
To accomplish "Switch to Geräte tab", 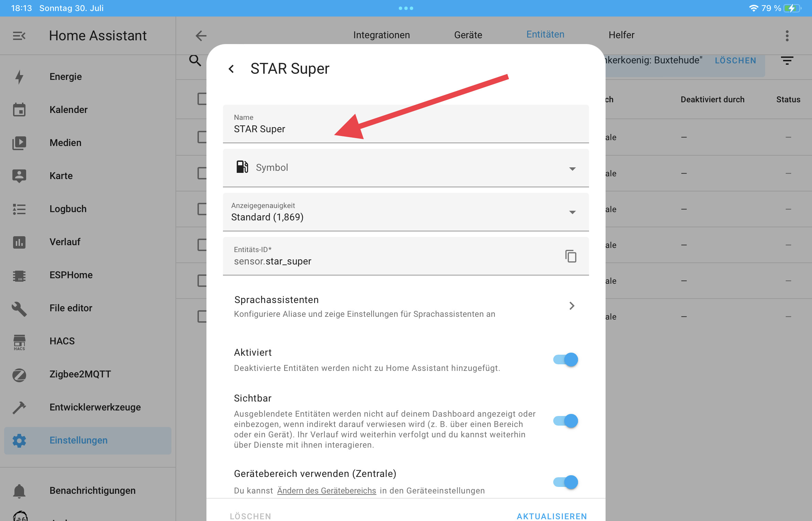I will (x=468, y=35).
